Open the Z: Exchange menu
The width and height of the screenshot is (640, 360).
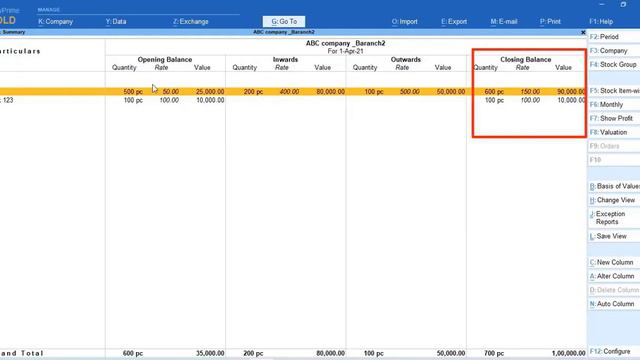coord(190,22)
